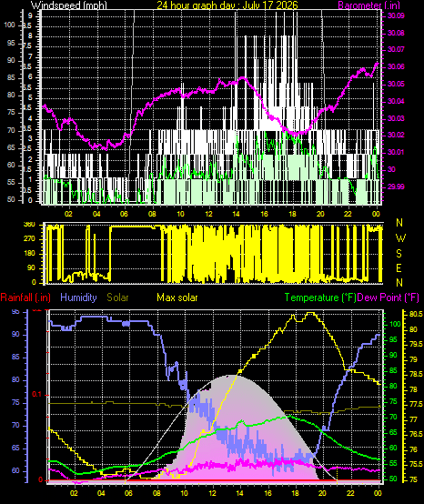
Task: Click the 30.06 barometer scale value
Action: point(396,66)
